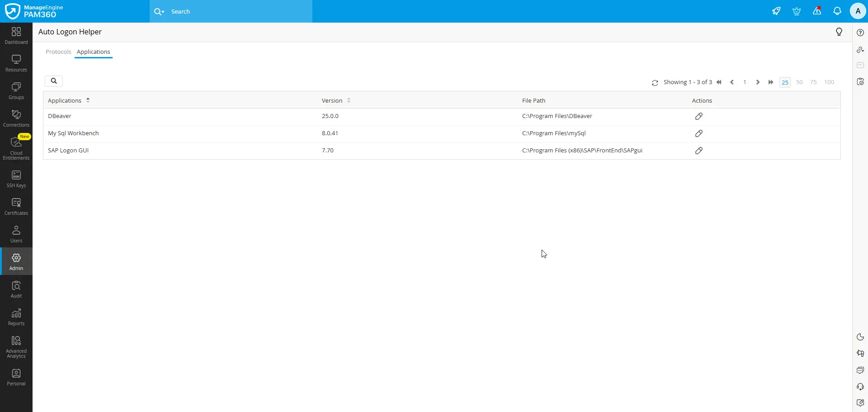Screen dimensions: 868x412
Task: Select 50 as the page size
Action: coord(799,82)
